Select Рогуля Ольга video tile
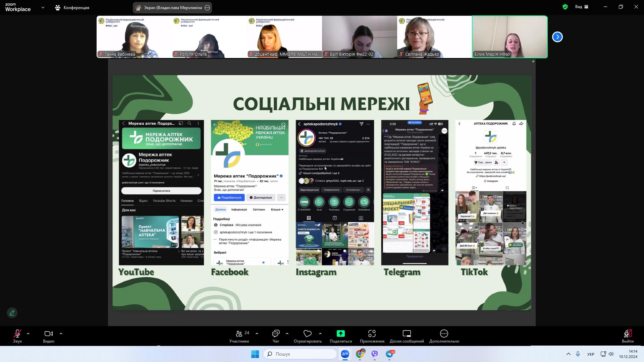644x362 pixels. 209,37
